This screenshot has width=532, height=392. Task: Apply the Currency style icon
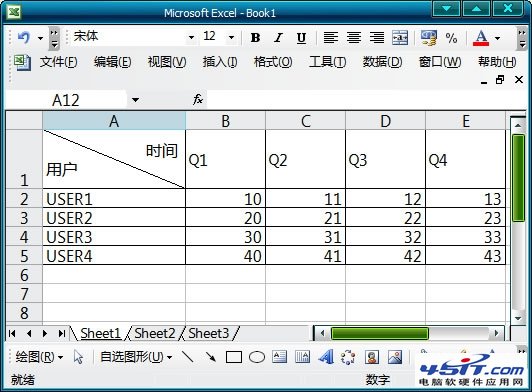point(429,38)
